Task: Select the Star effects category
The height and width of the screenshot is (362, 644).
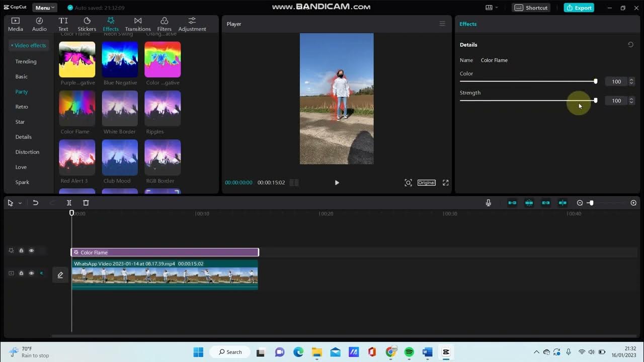Action: (20, 122)
